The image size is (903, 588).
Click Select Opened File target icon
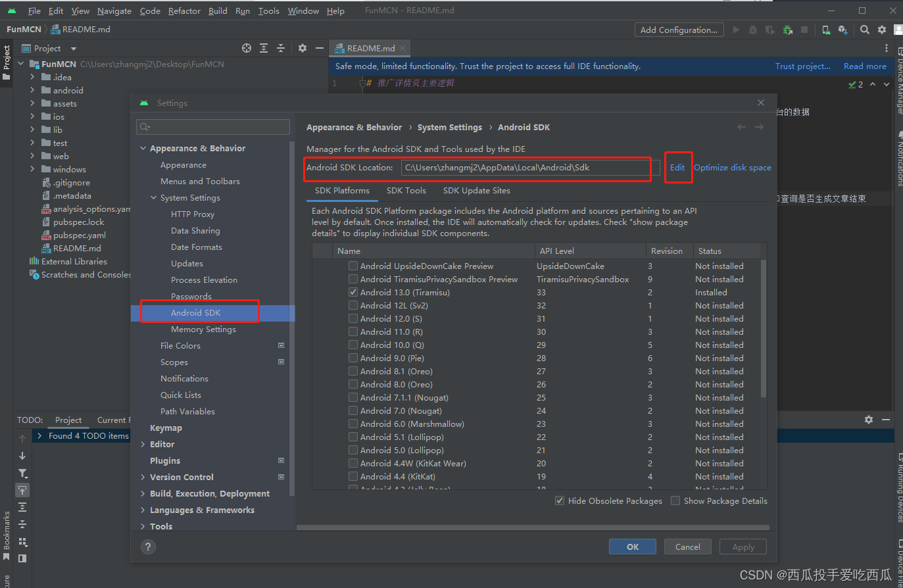[247, 48]
